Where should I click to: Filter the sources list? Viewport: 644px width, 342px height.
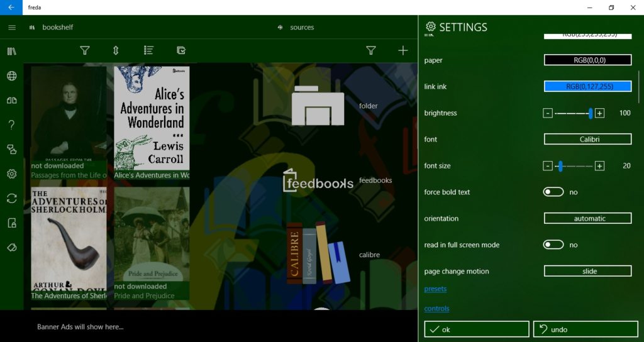(x=371, y=50)
